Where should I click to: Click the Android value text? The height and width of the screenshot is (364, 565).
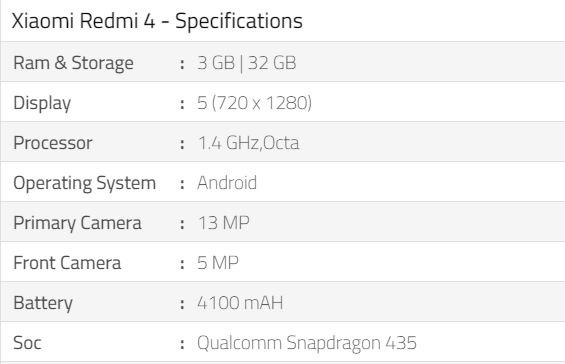[x=227, y=183]
